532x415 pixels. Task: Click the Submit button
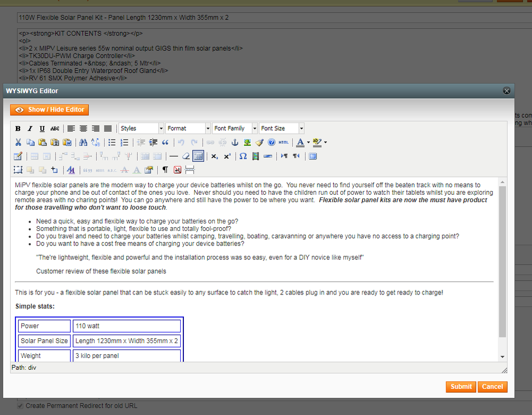pos(461,387)
